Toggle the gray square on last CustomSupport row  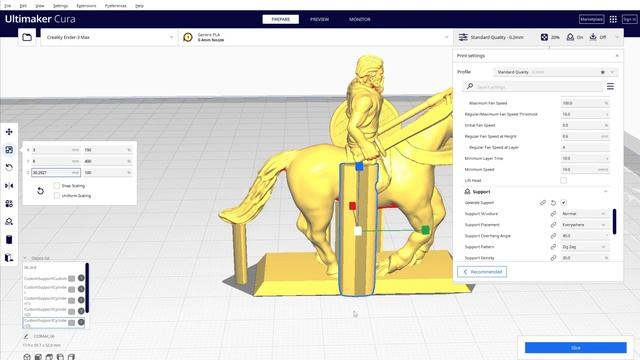pyautogui.click(x=71, y=322)
